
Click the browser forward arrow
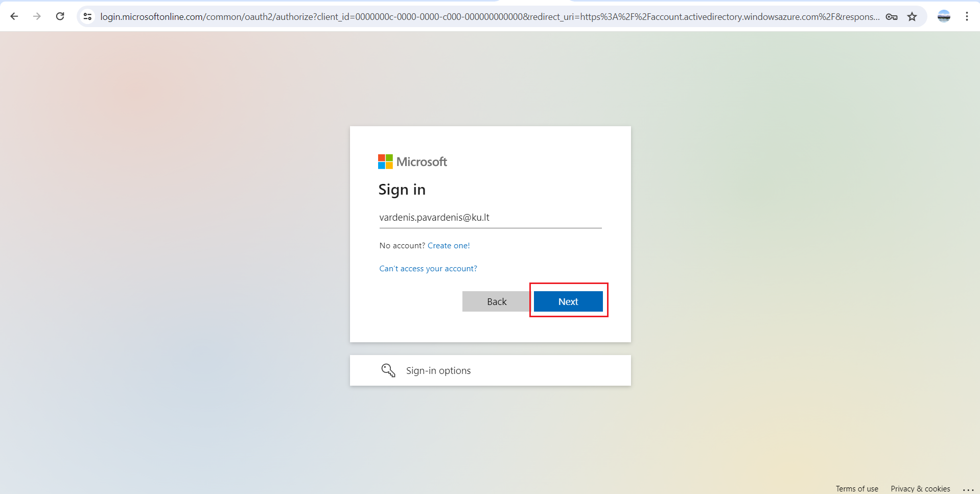point(37,16)
